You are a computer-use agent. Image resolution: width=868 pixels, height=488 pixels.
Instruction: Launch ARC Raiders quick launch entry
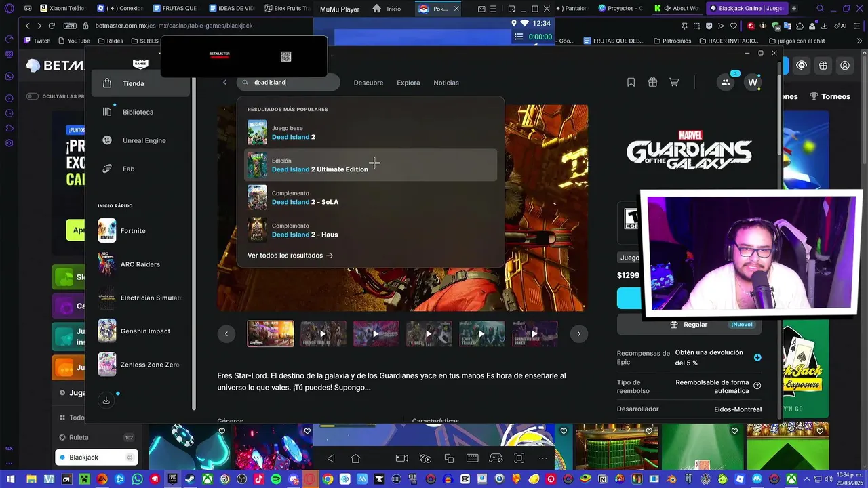[x=140, y=264]
